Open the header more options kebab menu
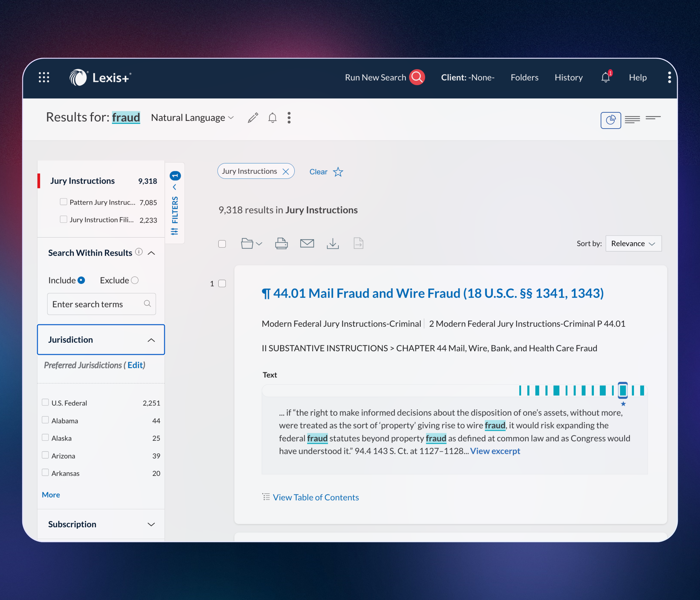The height and width of the screenshot is (600, 700). pos(669,77)
